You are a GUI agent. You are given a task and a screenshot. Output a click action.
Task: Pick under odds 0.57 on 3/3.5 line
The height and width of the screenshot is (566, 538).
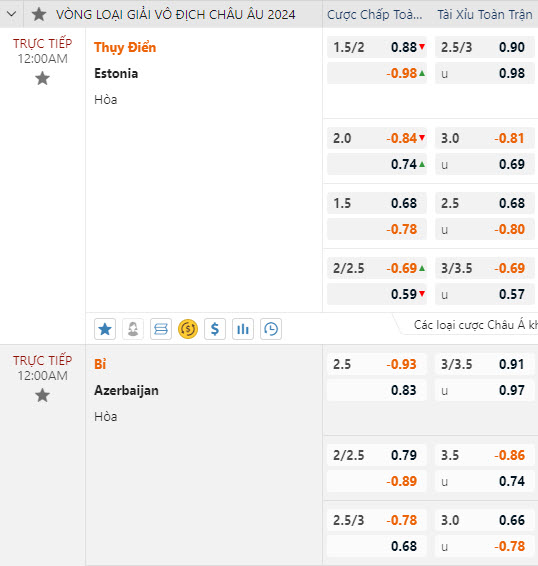coord(485,294)
